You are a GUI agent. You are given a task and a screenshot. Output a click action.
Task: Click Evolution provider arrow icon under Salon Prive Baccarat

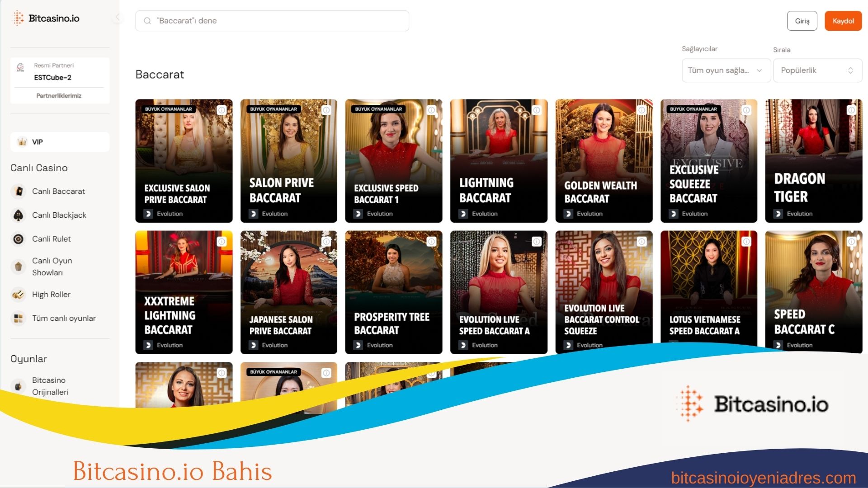click(x=253, y=214)
